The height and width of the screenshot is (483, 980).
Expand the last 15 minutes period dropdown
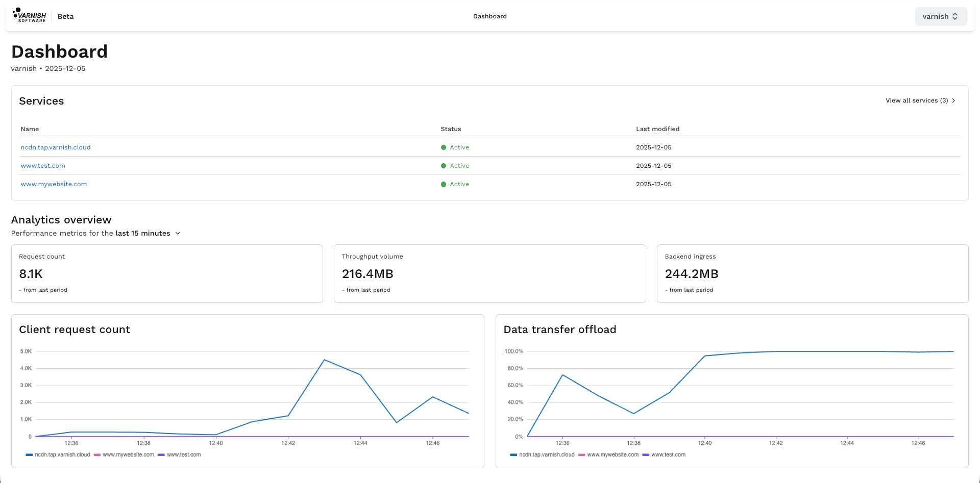coord(148,233)
